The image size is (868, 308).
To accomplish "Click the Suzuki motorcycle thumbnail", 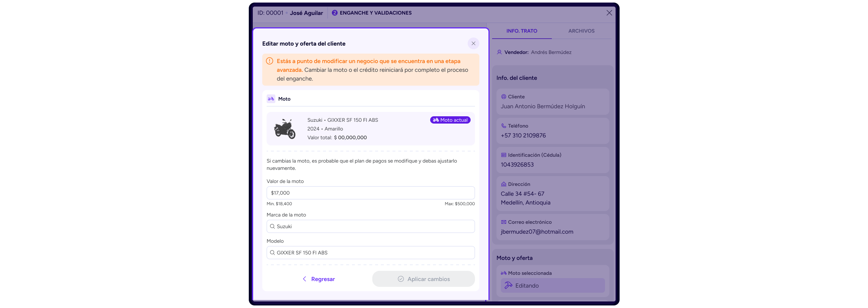I will click(x=285, y=129).
